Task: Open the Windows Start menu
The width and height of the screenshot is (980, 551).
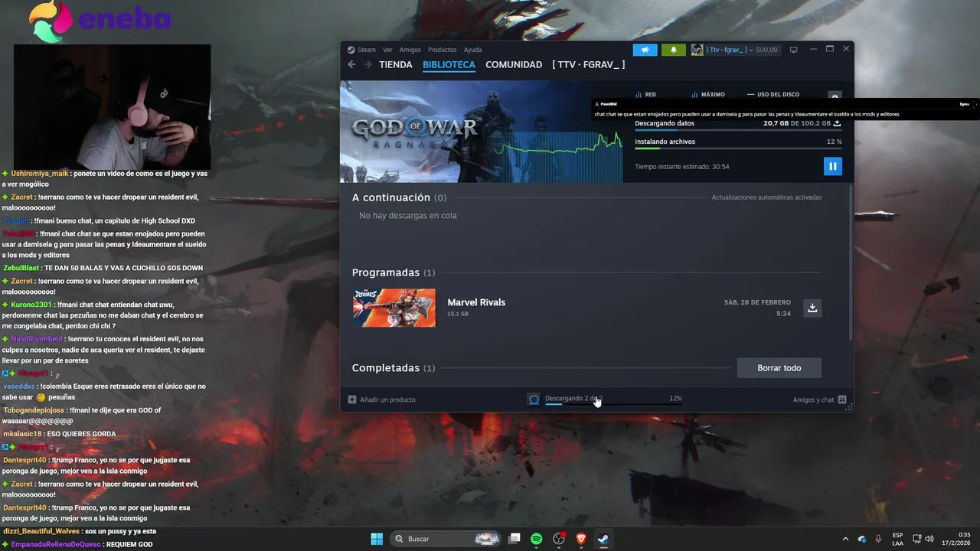Action: tap(377, 539)
